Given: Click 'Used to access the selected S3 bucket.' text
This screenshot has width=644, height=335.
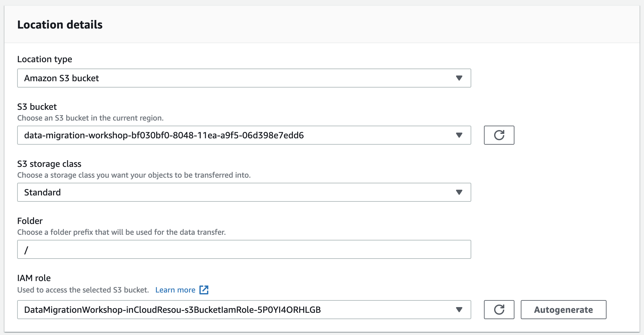Looking at the screenshot, I should click(x=83, y=290).
